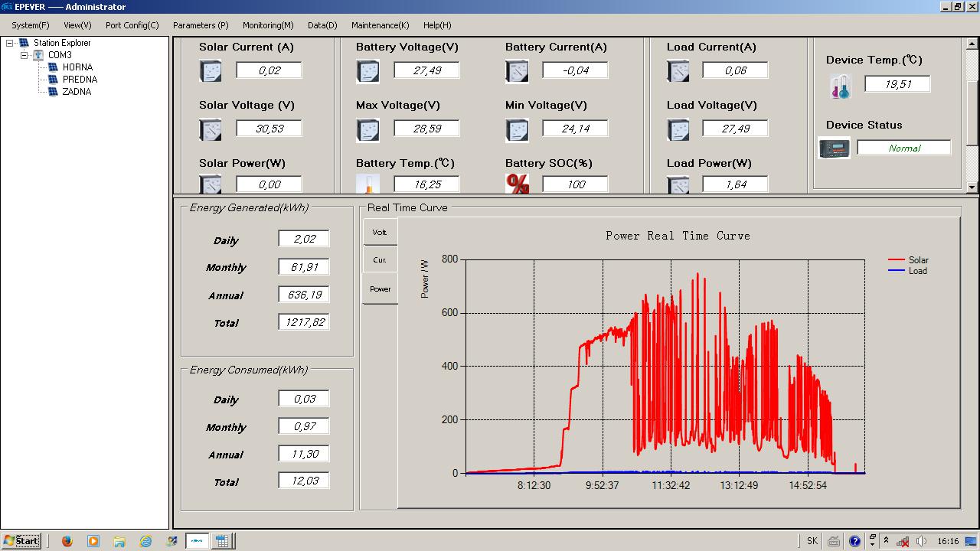The image size is (980, 551).
Task: Open the Monitoring (M) menu
Action: pyautogui.click(x=268, y=25)
